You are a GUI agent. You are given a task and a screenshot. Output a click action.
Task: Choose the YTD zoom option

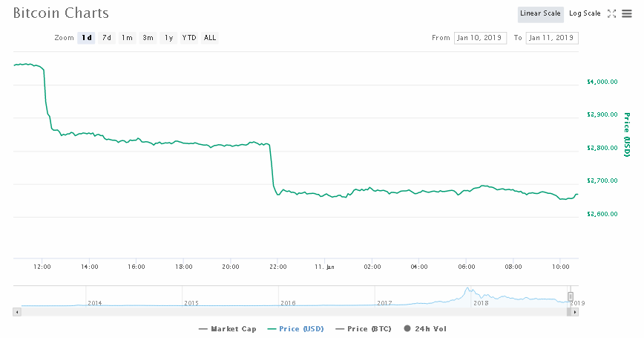click(x=189, y=38)
